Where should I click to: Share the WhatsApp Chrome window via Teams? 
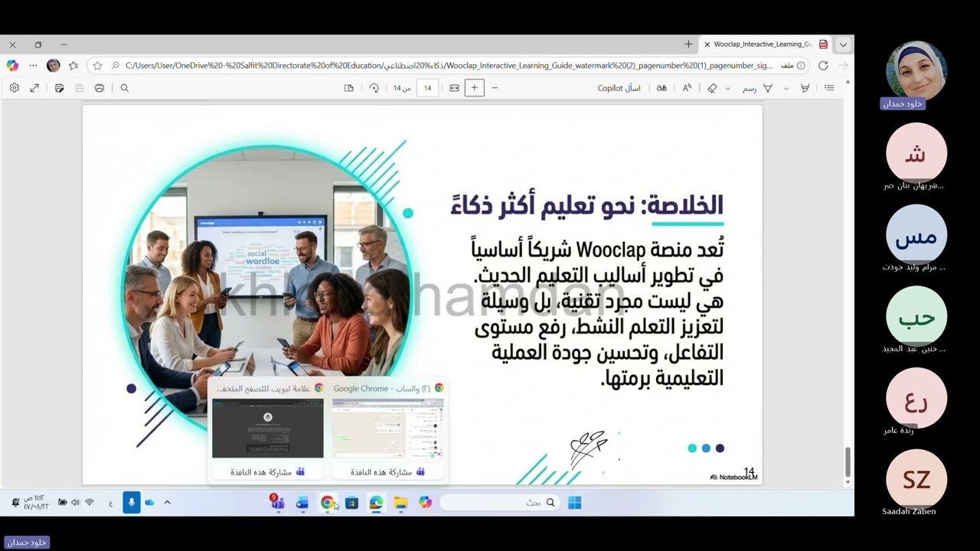click(387, 472)
